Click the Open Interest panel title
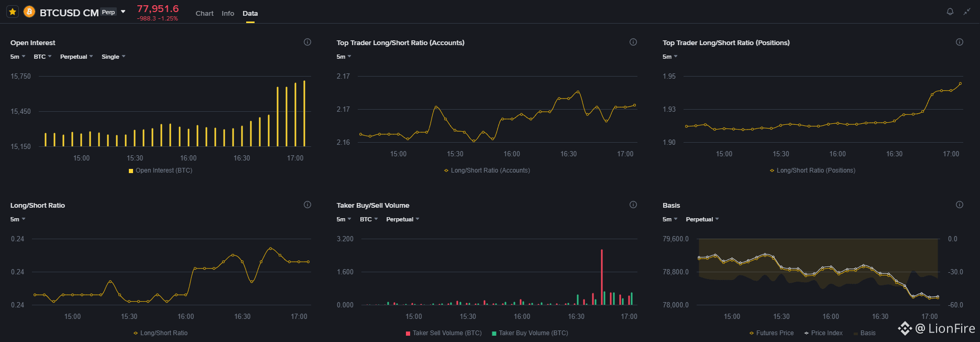 pyautogui.click(x=32, y=42)
